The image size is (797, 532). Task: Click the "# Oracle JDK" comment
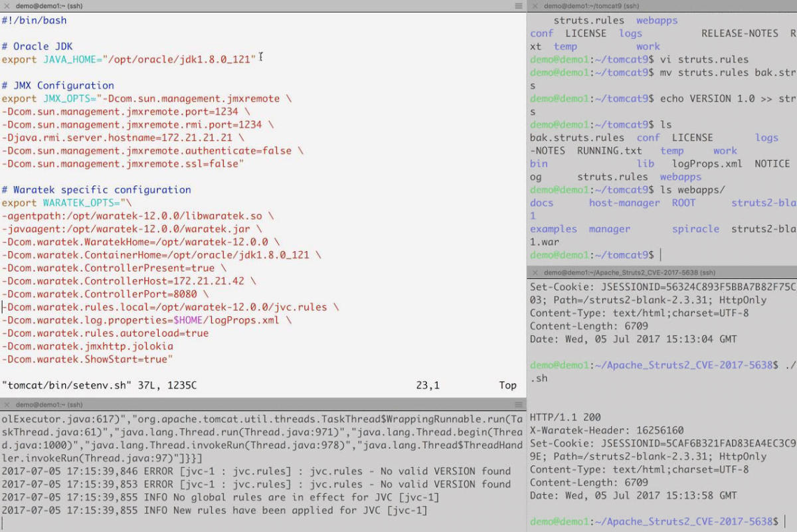pyautogui.click(x=37, y=46)
